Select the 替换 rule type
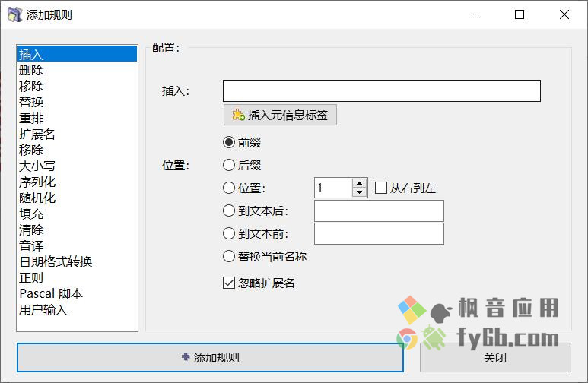The width and height of the screenshot is (588, 383). click(77, 102)
